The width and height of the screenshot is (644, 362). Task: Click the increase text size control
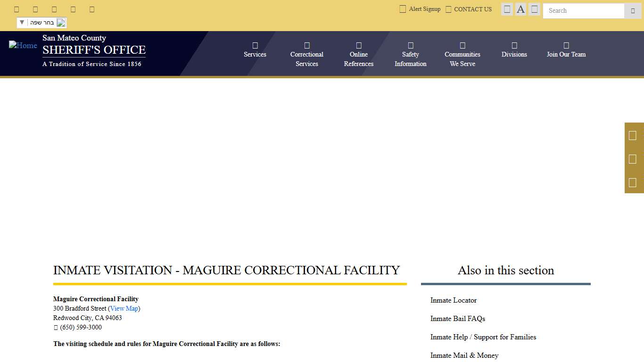[x=534, y=8]
